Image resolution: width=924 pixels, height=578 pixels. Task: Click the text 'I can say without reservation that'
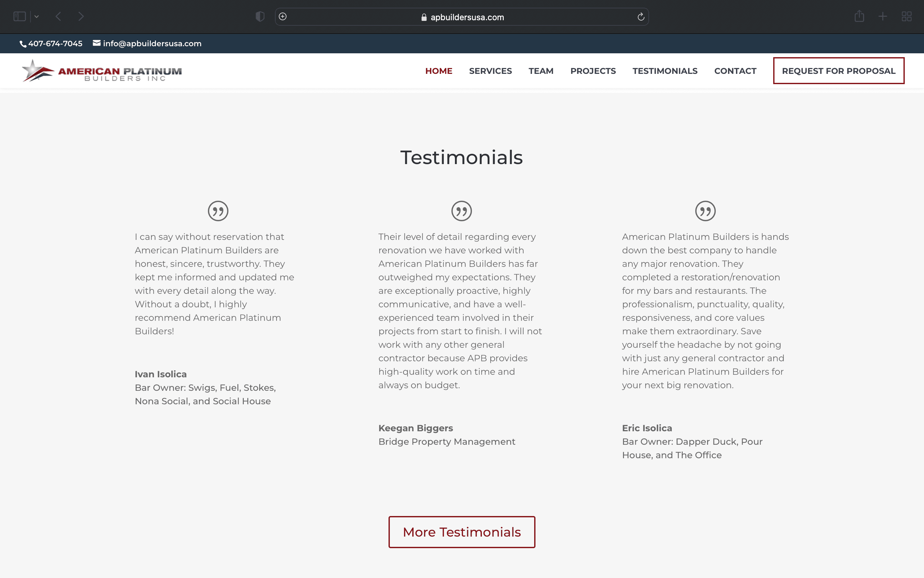[x=209, y=237]
